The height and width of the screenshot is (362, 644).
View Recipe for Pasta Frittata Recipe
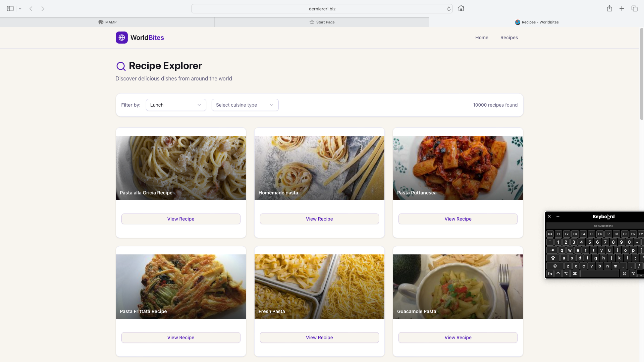[x=181, y=338]
